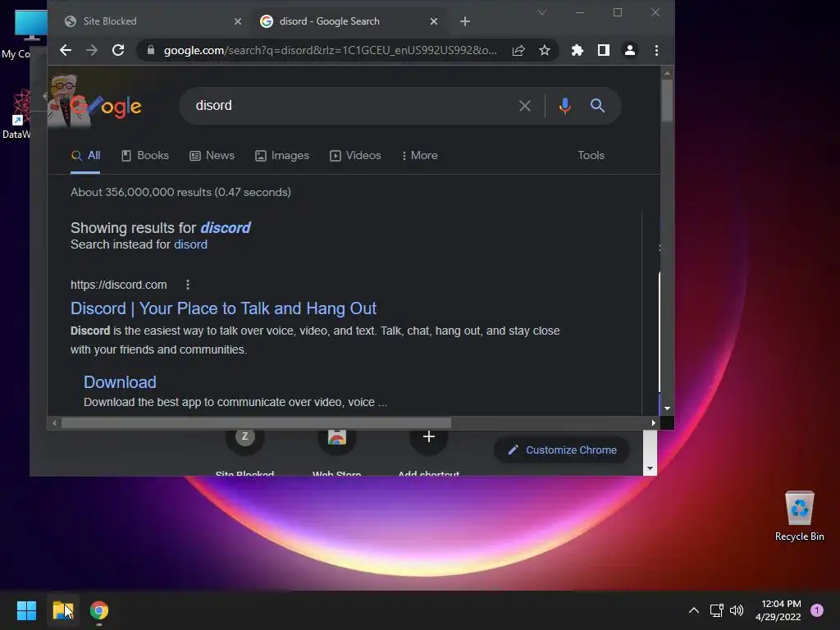Switch to News results
This screenshot has height=630, width=840.
point(212,155)
